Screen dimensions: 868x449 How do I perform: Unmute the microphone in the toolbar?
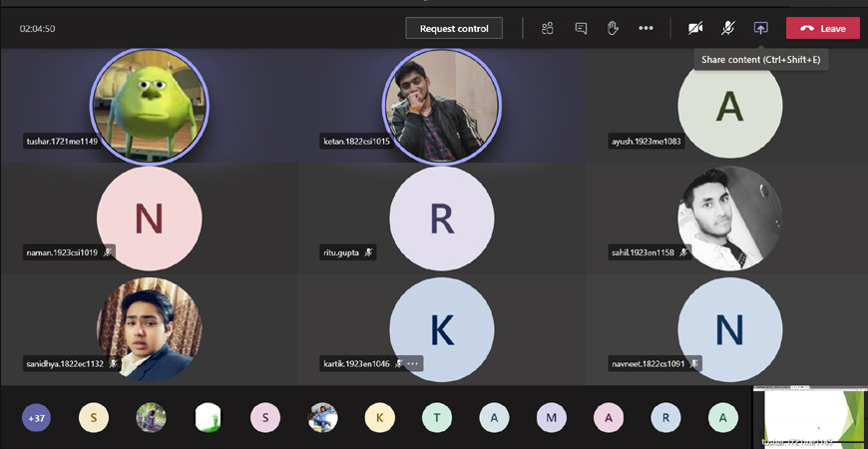[x=728, y=28]
